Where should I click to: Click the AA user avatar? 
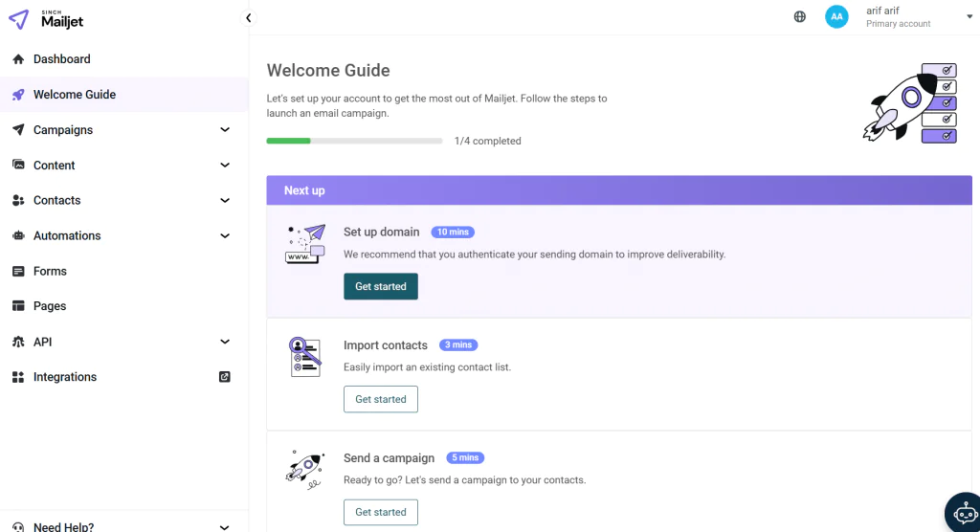[x=836, y=17]
